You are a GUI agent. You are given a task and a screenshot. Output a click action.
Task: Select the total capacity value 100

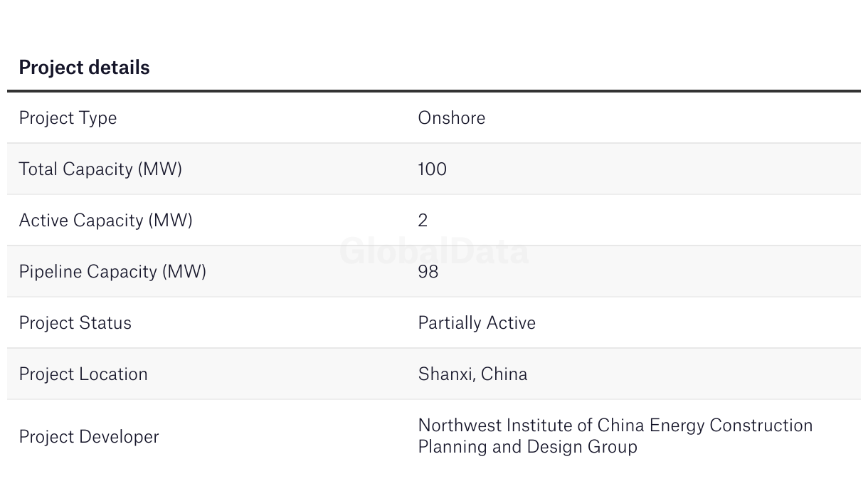[x=432, y=169]
